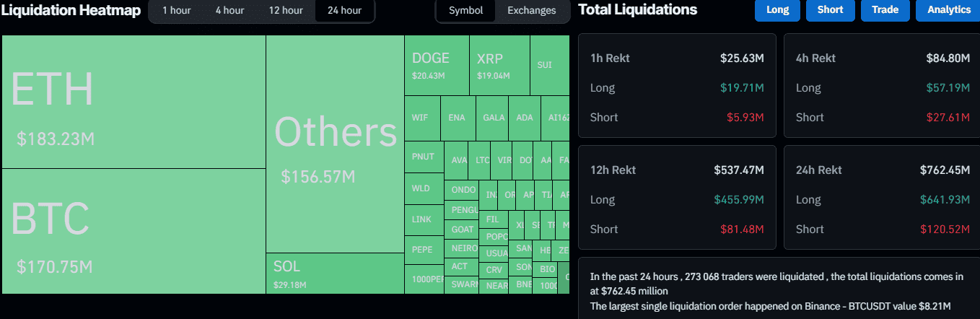The height and width of the screenshot is (319, 980).
Task: Click the Short button
Action: click(831, 10)
